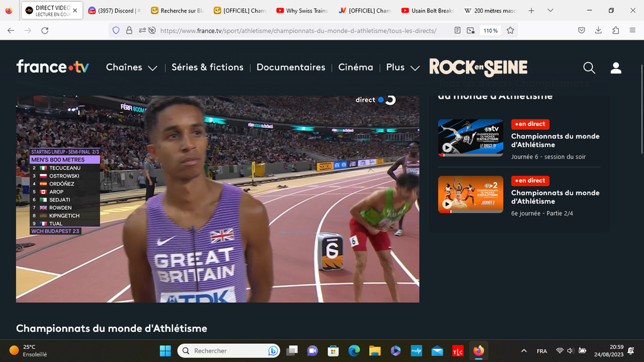This screenshot has height=362, width=644.
Task: Switch to Usain Bolt Breaks tab
Action: tap(427, 11)
